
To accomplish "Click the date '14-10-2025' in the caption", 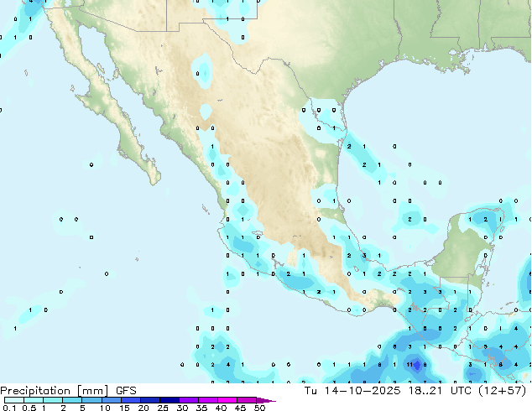I will click(x=362, y=390).
